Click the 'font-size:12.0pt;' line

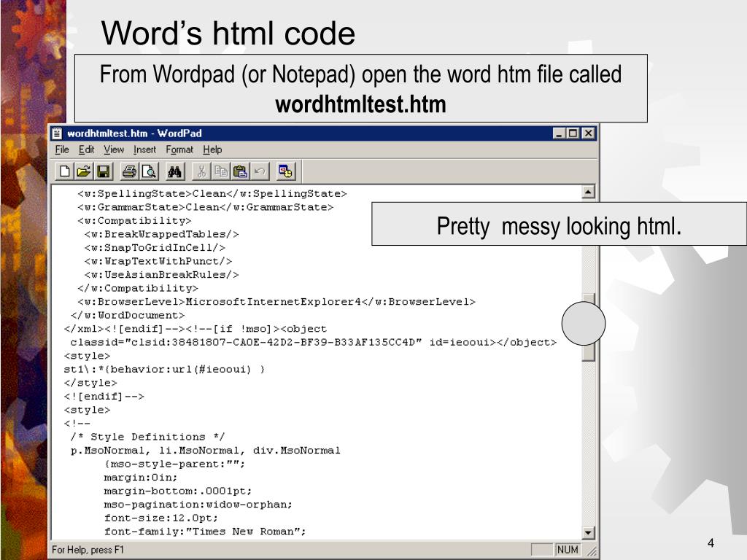point(161,518)
